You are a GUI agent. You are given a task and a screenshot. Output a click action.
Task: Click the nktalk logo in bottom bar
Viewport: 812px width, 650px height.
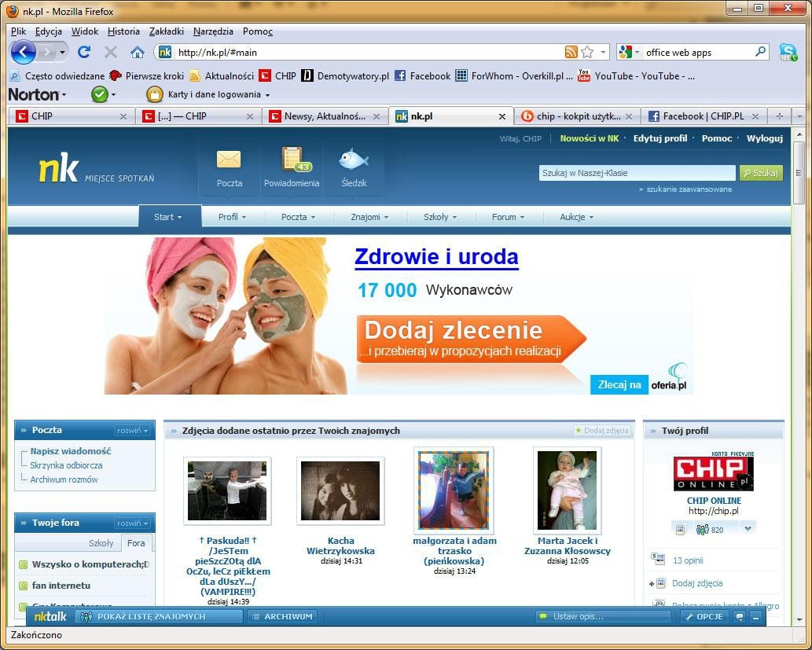coord(50,616)
